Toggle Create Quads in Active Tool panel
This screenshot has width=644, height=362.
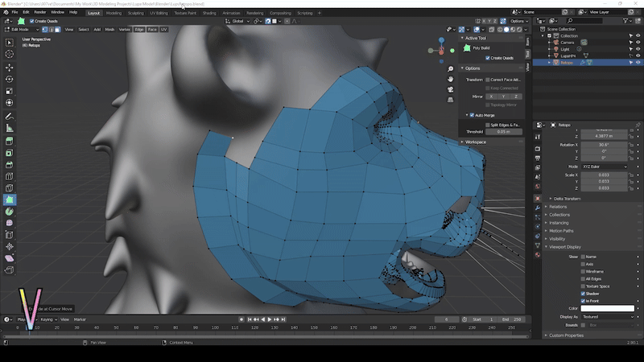488,58
